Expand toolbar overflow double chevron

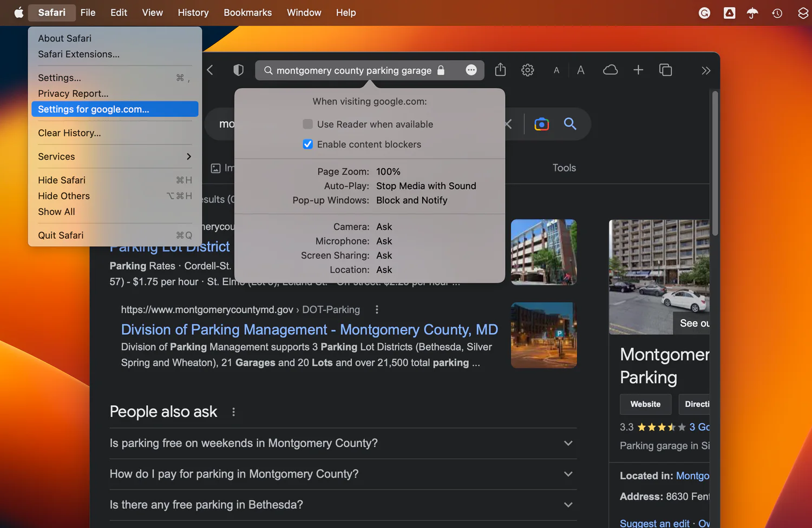(x=706, y=71)
